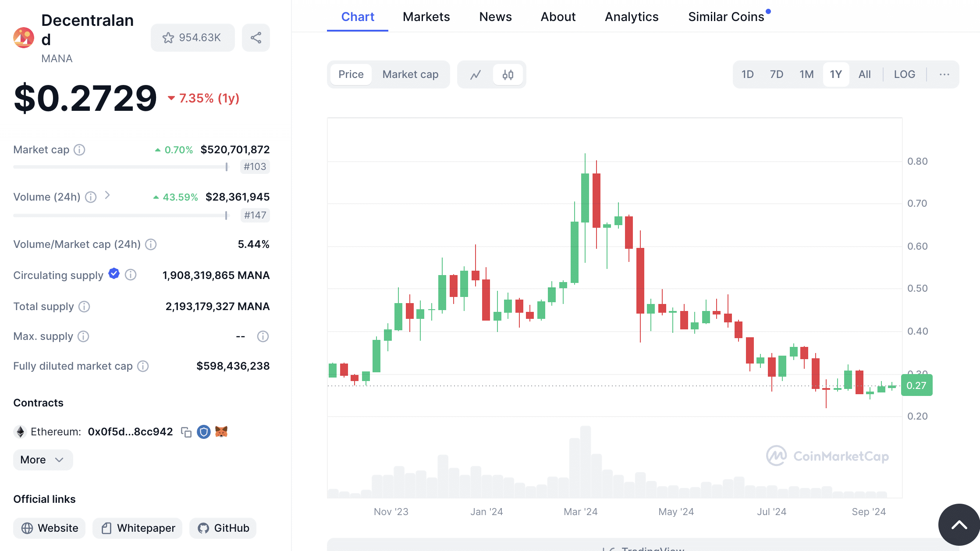This screenshot has width=980, height=551.
Task: Click the March 2024 peak candlestick
Action: click(x=585, y=198)
